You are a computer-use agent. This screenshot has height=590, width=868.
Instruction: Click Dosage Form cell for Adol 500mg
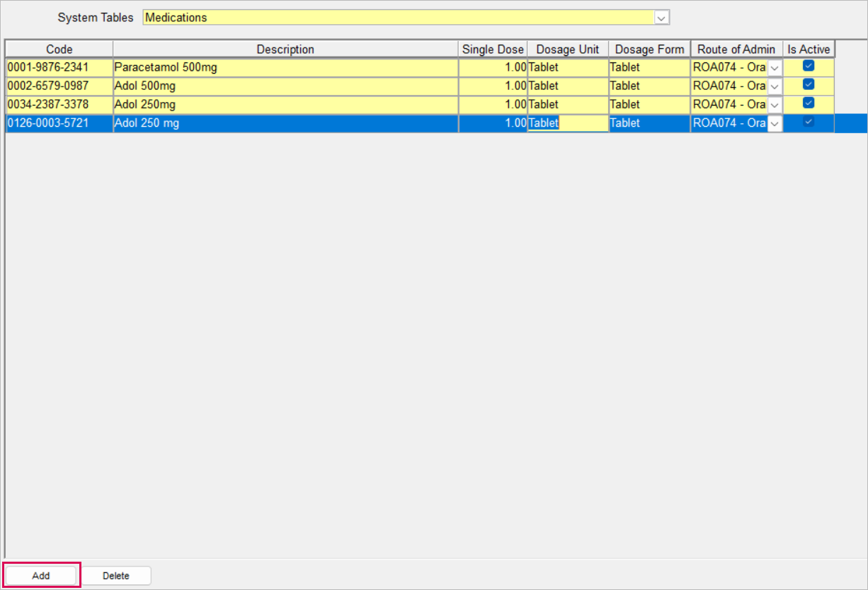pos(649,86)
